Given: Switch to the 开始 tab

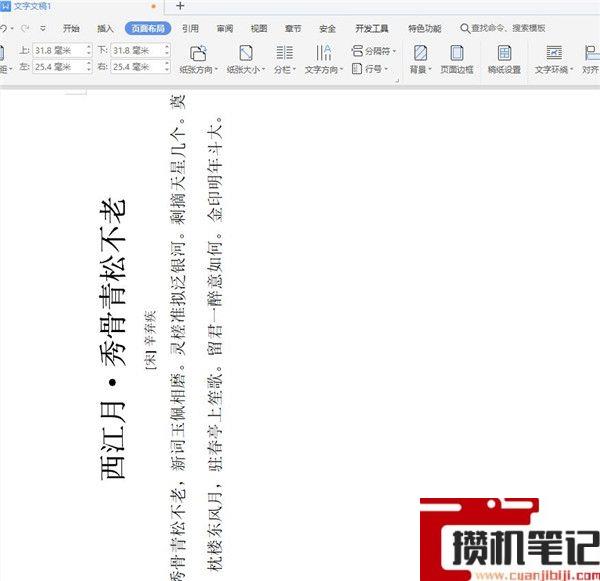Looking at the screenshot, I should (71, 28).
